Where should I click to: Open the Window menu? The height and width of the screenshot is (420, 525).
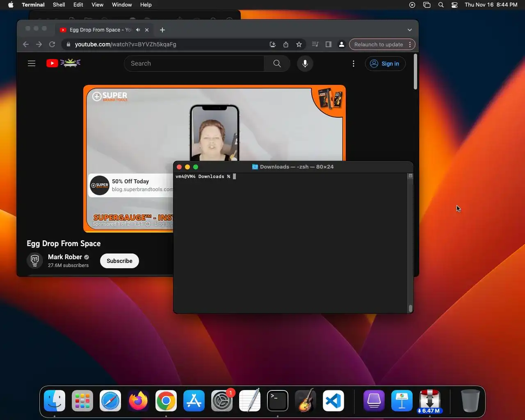tap(122, 5)
